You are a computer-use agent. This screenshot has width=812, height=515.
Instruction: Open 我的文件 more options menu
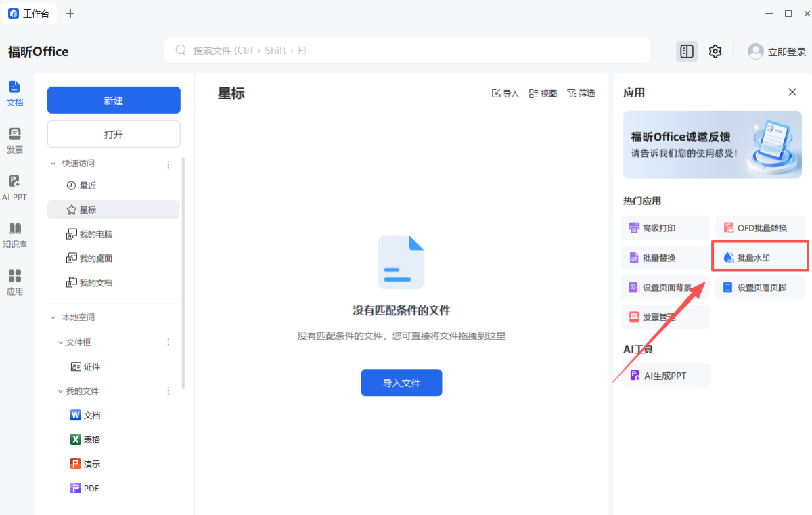168,391
